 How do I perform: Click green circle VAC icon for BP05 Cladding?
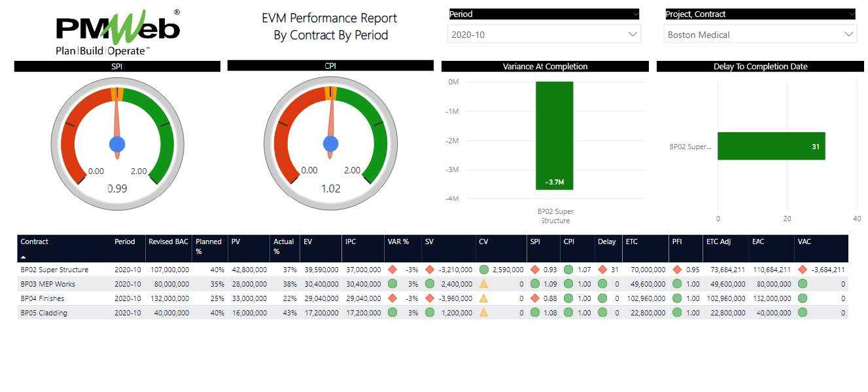803,312
